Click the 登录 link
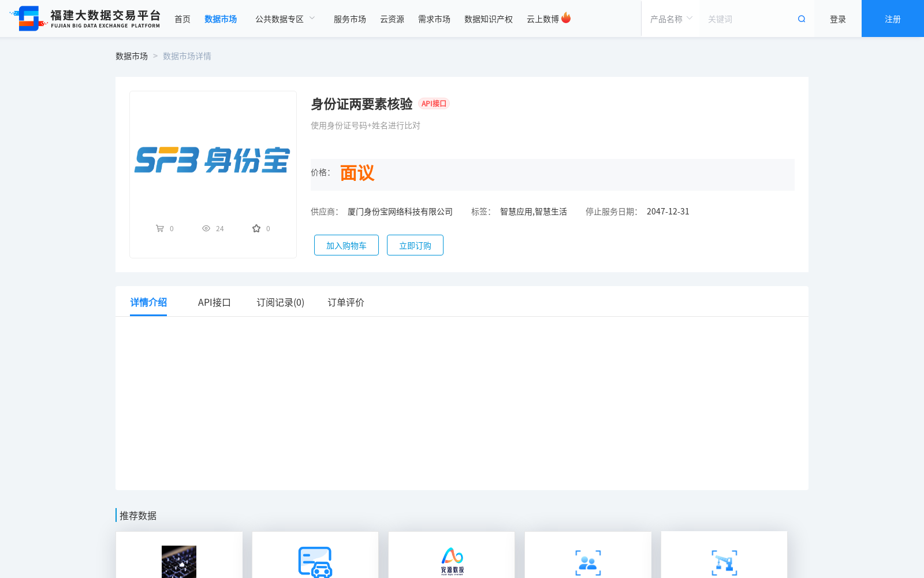This screenshot has height=578, width=924. [x=838, y=19]
